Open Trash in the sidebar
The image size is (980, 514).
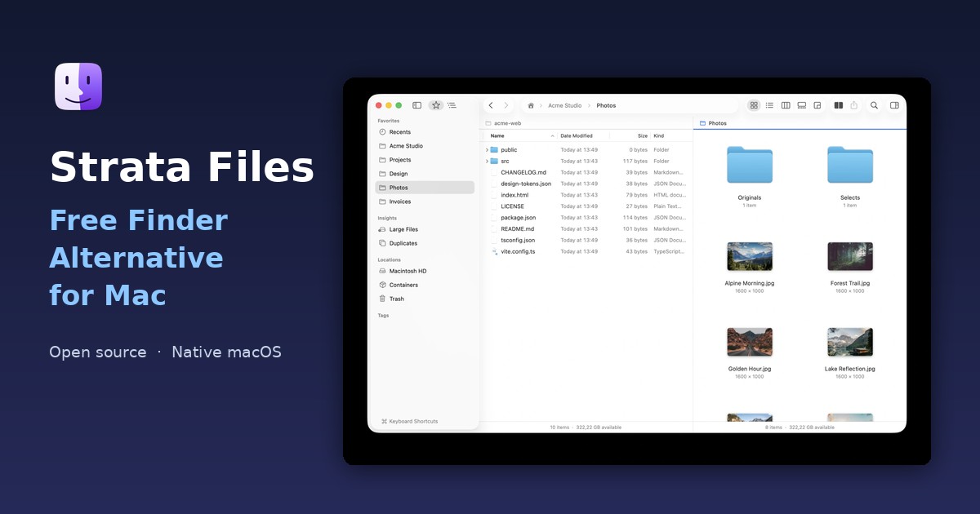[x=425, y=299]
